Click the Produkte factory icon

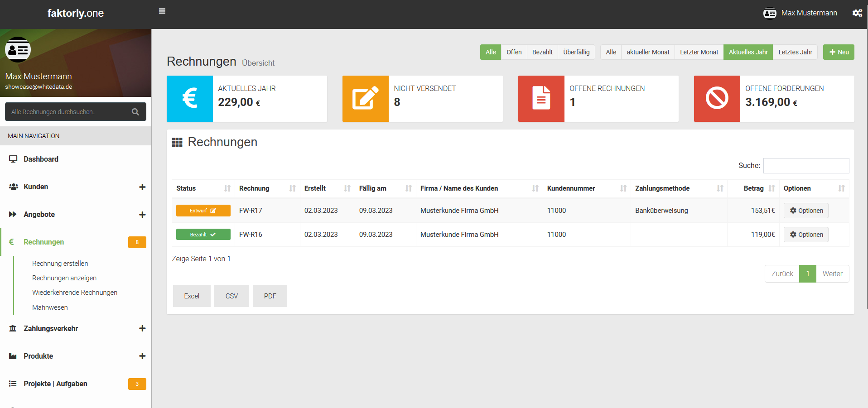[13, 356]
